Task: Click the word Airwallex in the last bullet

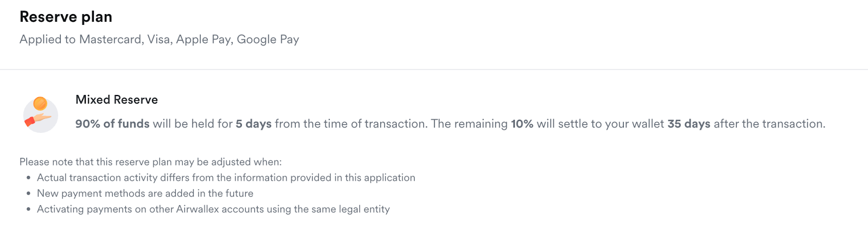Action: tap(197, 209)
